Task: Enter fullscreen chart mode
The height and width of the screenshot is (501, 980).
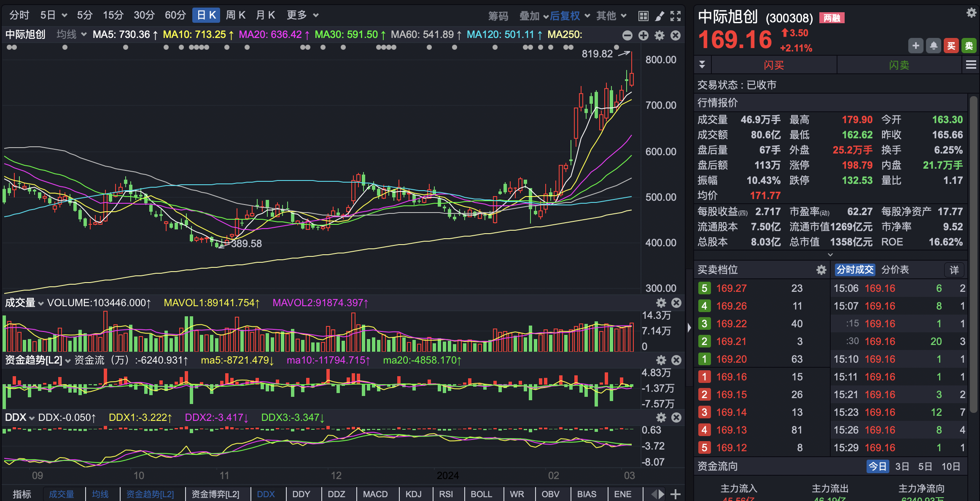Action: pos(676,16)
